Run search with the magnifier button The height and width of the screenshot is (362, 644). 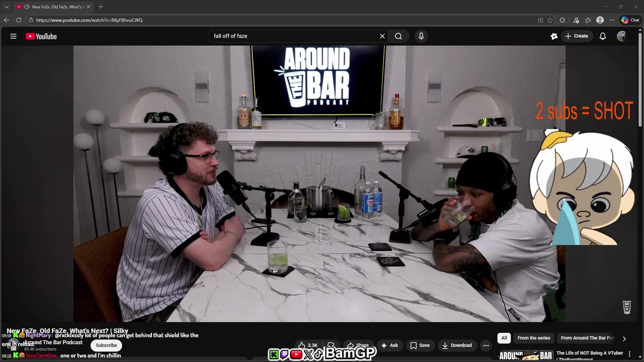pyautogui.click(x=398, y=36)
